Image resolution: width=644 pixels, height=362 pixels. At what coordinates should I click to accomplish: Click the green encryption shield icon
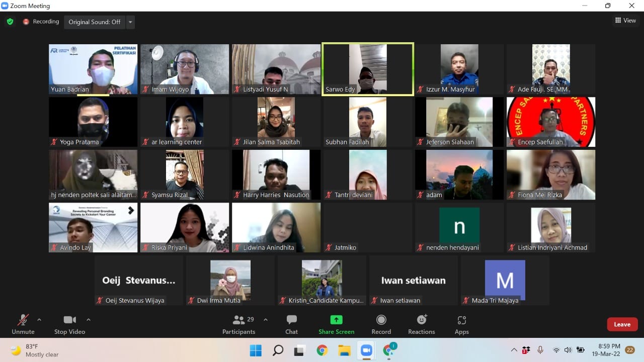coord(10,22)
